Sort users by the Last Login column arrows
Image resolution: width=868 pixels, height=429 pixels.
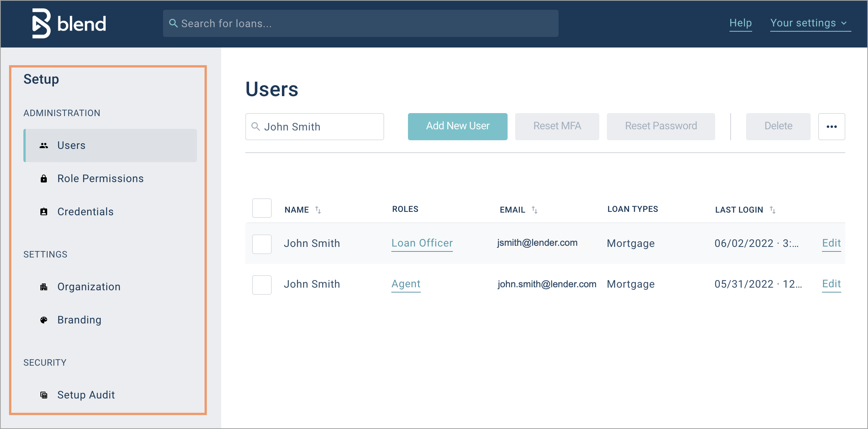[773, 210]
